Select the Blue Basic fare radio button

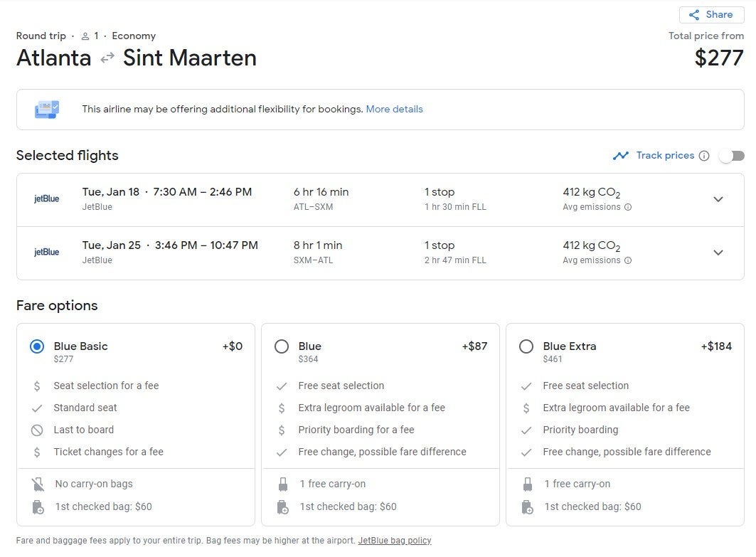[37, 346]
